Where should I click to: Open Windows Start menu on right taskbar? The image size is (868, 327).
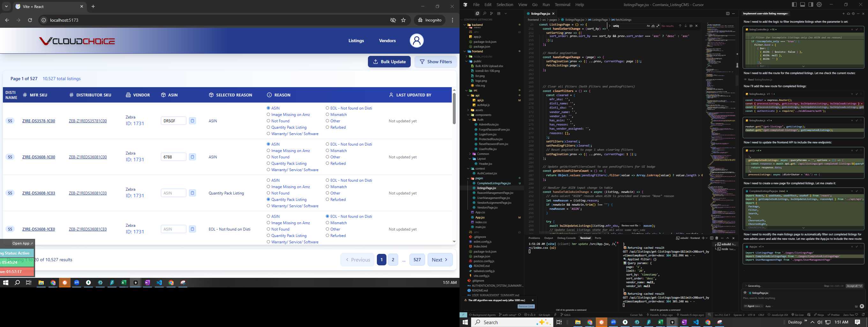click(465, 322)
